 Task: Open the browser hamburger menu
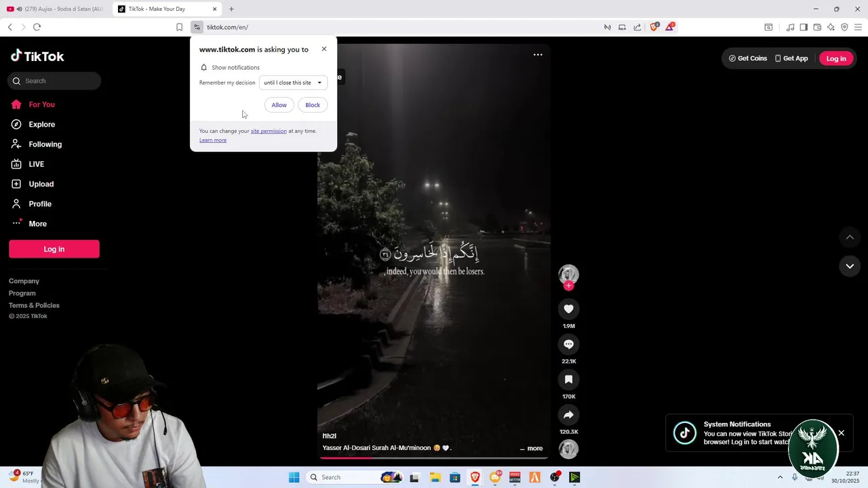[858, 27]
